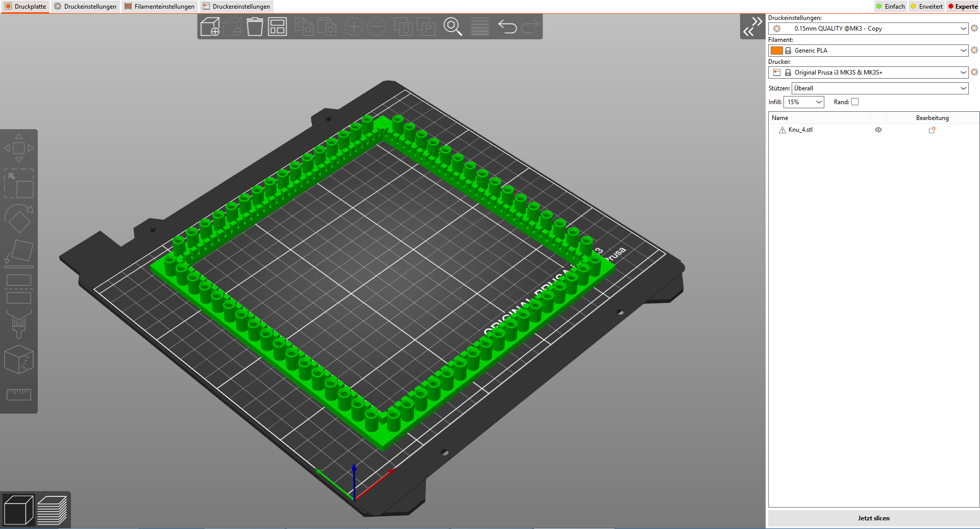Screen dimensions: 980x529
Task: Open the Stützen supports dropdown
Action: 880,88
